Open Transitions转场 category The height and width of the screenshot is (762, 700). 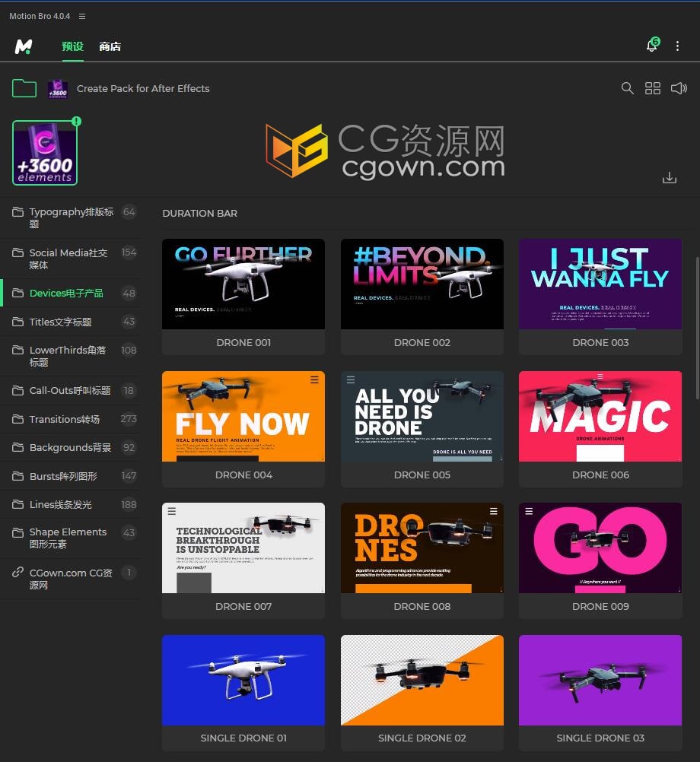[x=71, y=419]
